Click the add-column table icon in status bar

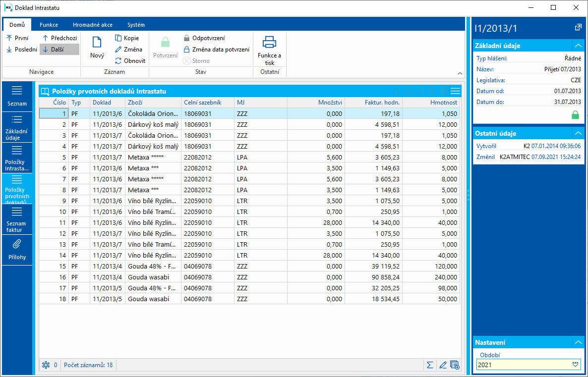coord(455,365)
